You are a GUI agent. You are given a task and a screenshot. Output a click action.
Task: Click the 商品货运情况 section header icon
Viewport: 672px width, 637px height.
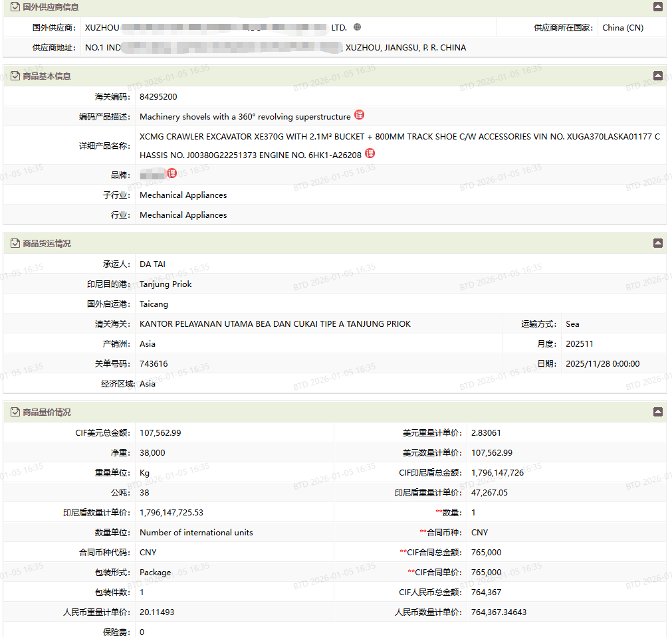click(15, 243)
